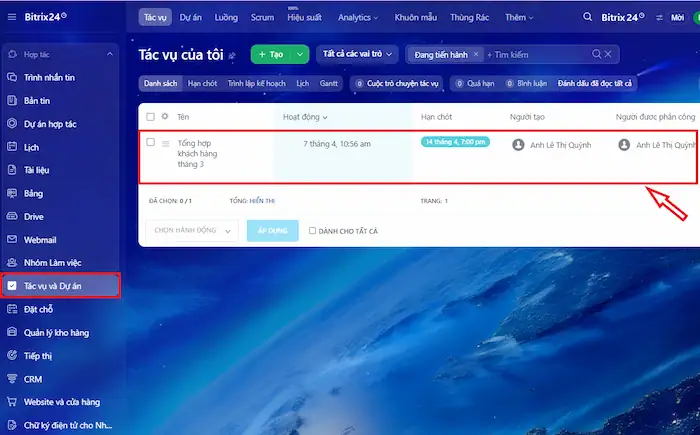Open Nhóm Làm việc workgroups

52,263
